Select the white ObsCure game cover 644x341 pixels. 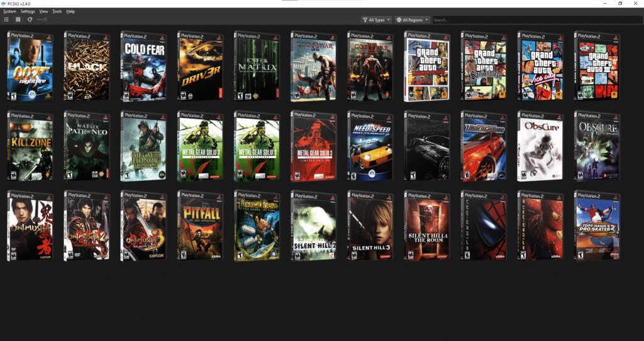540,146
